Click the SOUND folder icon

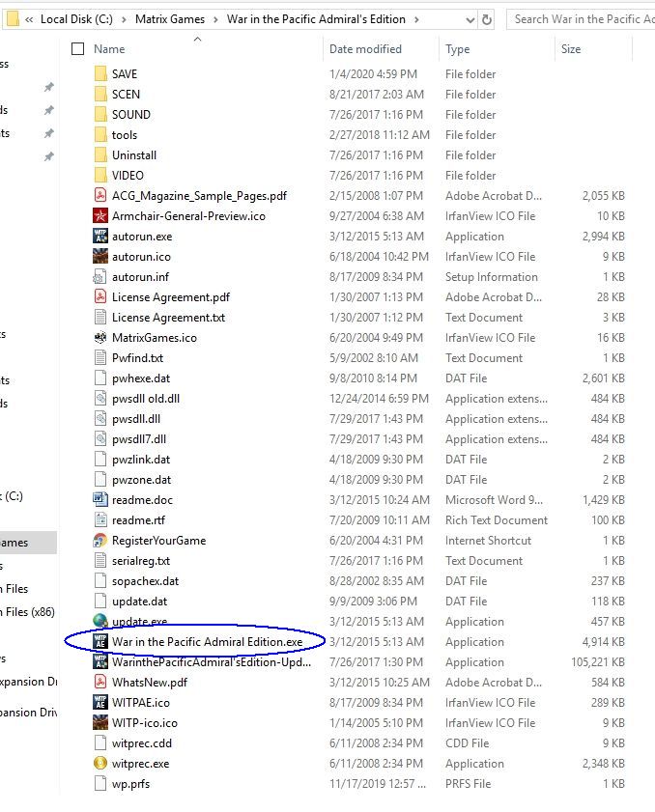coord(100,114)
